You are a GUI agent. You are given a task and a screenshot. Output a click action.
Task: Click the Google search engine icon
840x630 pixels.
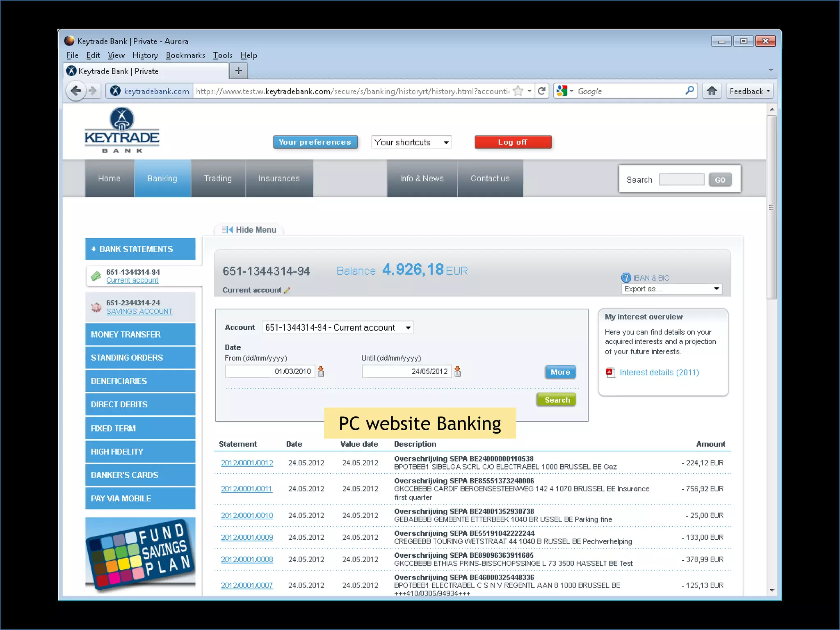point(562,91)
